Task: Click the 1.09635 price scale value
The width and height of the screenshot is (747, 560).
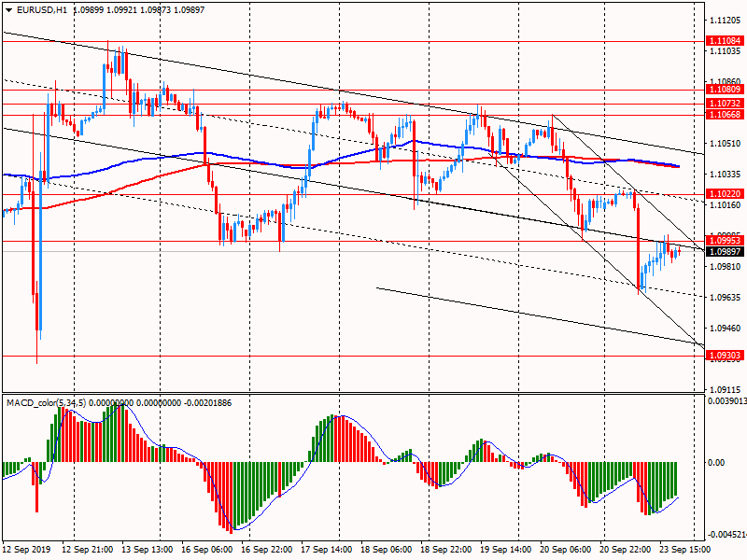Action: coord(726,298)
